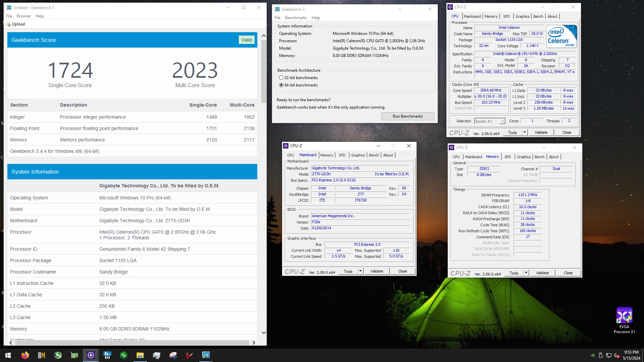
Task: Click the vertical scrollbar thumb in Geekbench
Action: tap(264, 71)
